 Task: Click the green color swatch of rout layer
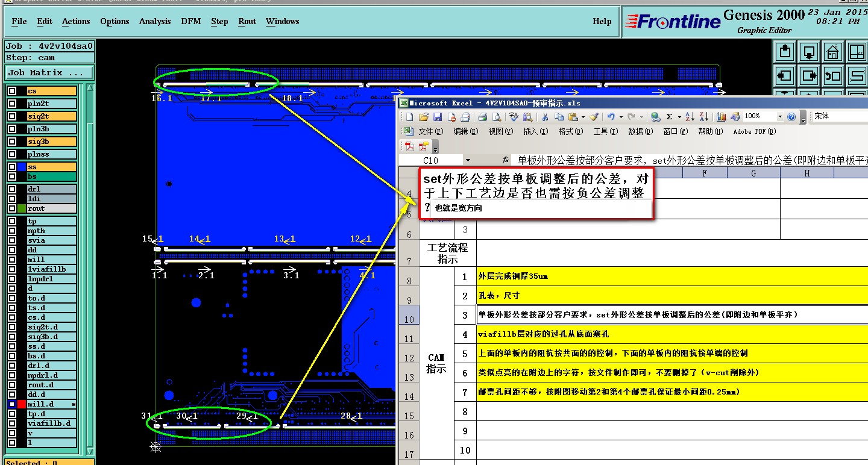[x=22, y=208]
